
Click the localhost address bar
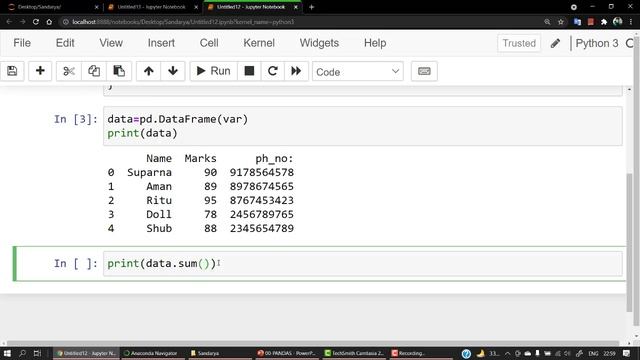pos(302,22)
